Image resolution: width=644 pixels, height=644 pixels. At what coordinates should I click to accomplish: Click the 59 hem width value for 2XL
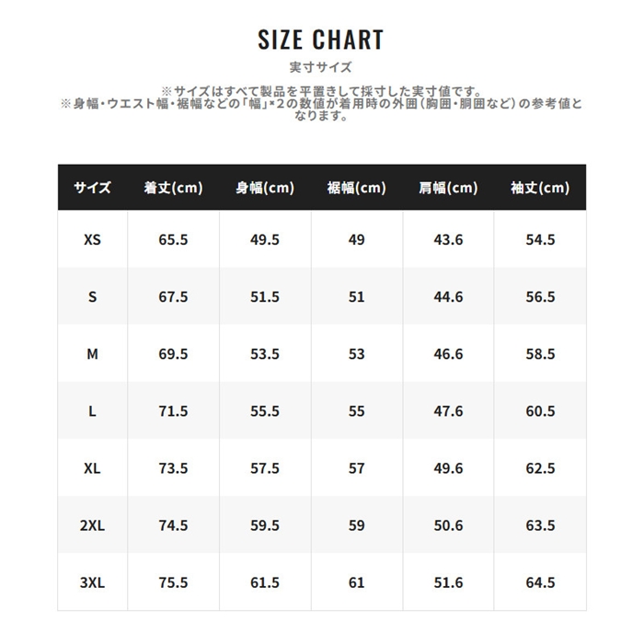(357, 525)
